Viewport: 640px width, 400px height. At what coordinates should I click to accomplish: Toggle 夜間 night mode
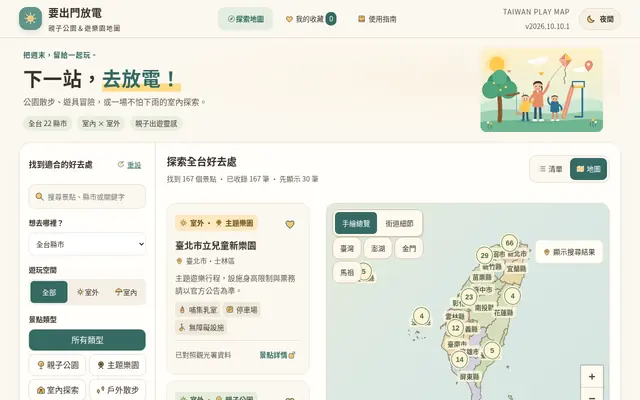click(x=600, y=19)
